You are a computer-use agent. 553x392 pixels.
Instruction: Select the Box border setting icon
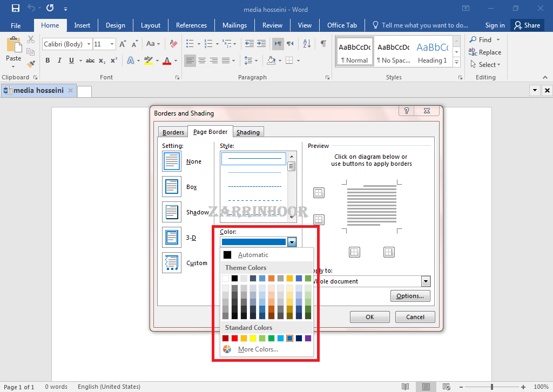172,187
